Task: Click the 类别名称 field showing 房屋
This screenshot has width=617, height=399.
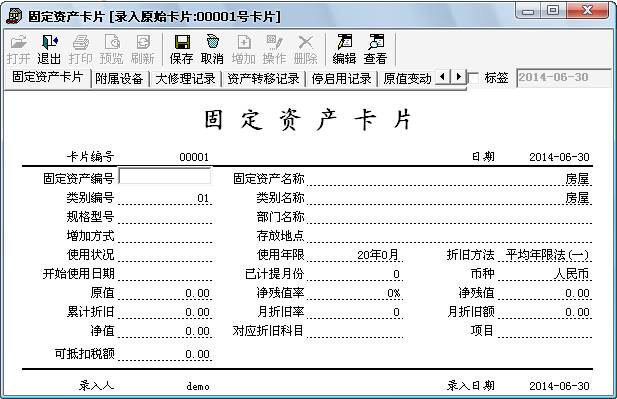Action: click(x=449, y=198)
